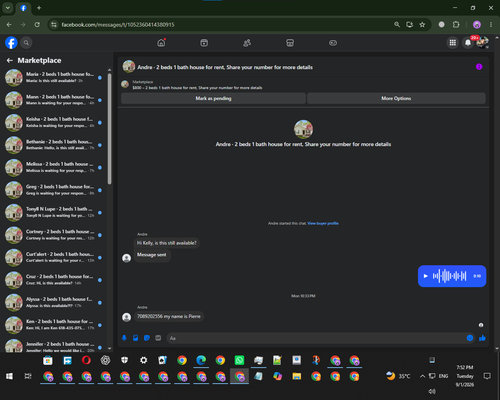Image resolution: width=500 pixels, height=400 pixels.
Task: Click browser address bar URL
Action: click(x=118, y=25)
